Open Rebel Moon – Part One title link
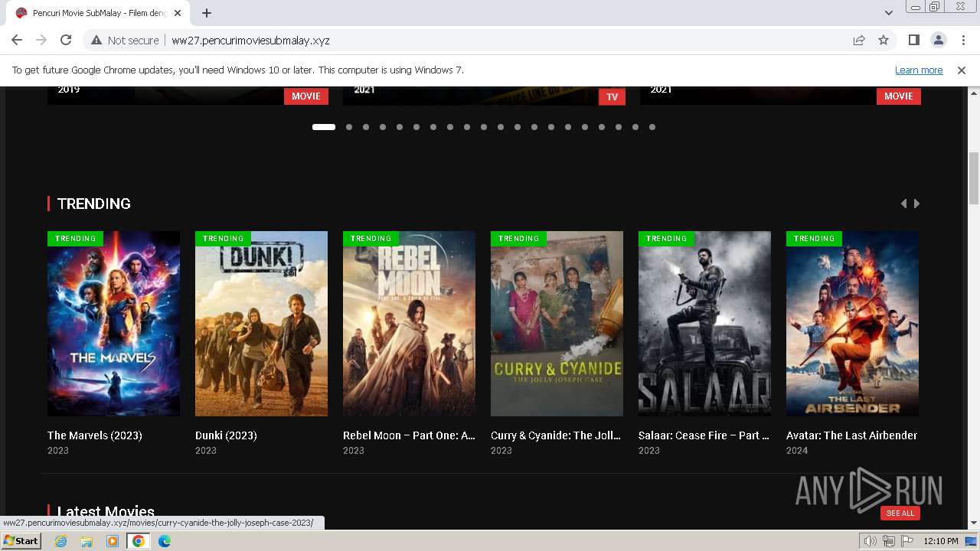980x551 pixels. click(x=409, y=435)
